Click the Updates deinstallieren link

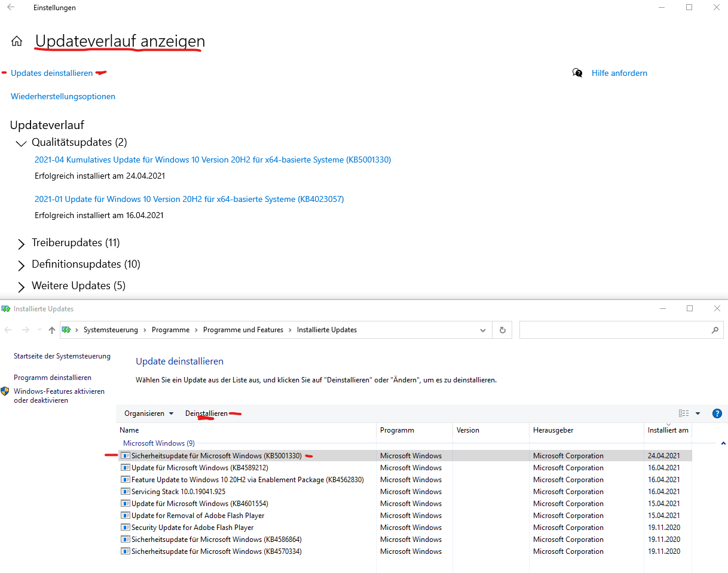(x=52, y=73)
